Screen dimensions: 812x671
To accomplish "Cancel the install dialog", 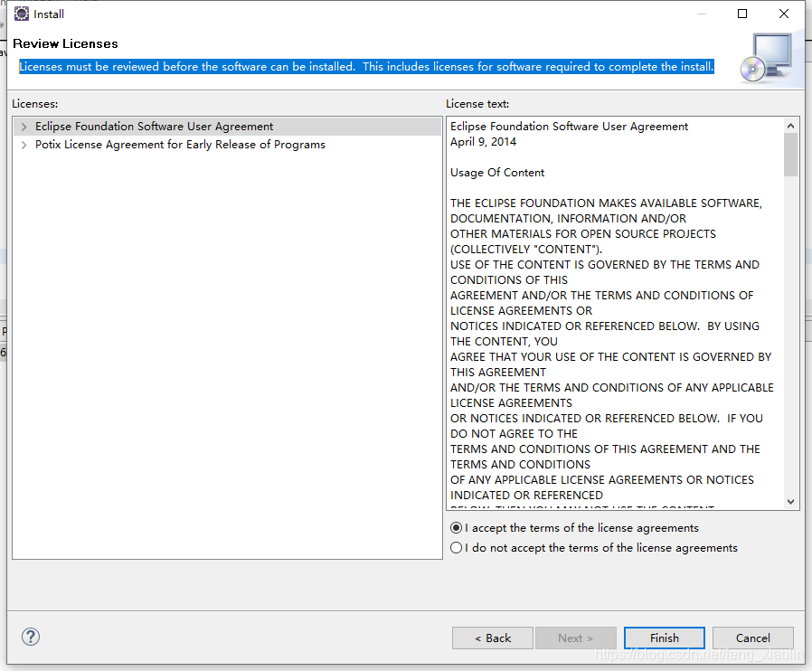I will pyautogui.click(x=753, y=638).
